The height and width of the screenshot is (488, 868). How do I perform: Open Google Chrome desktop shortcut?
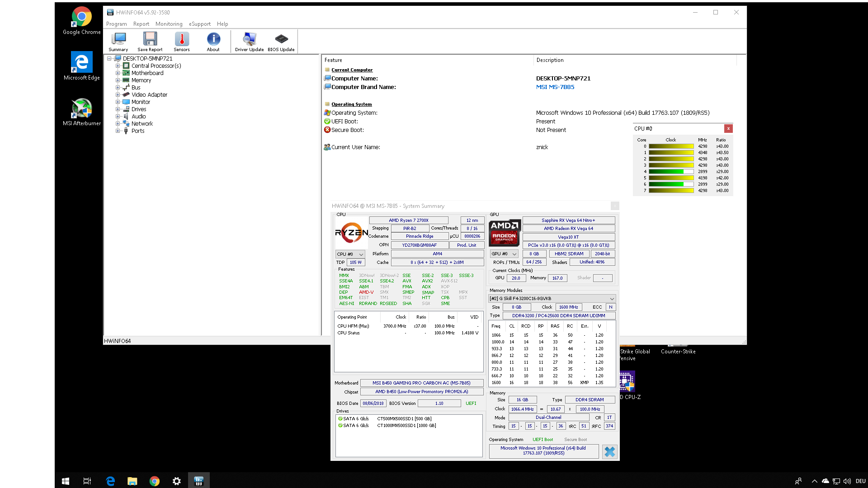82,21
